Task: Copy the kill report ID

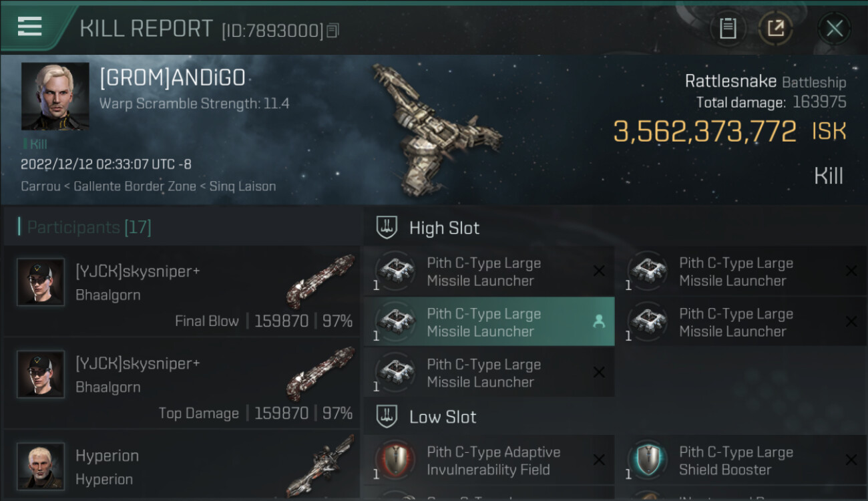Action: point(333,30)
